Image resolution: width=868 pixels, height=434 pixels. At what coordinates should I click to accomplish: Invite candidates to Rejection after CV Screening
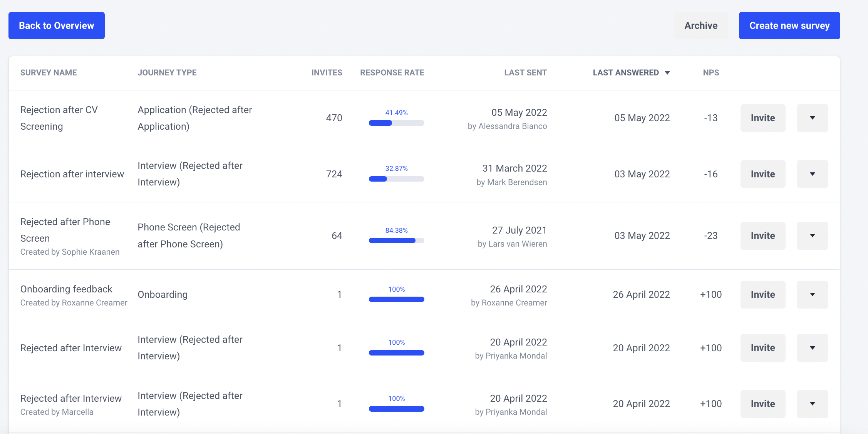[x=762, y=118]
